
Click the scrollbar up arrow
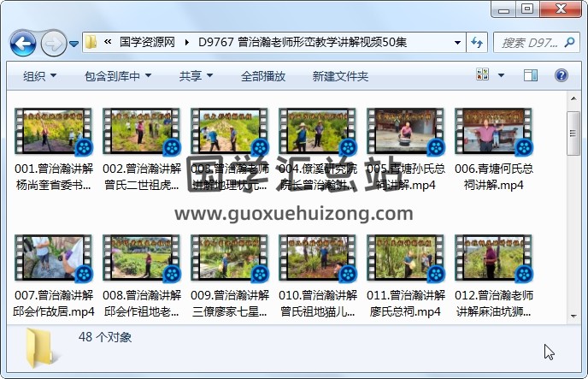click(x=573, y=98)
